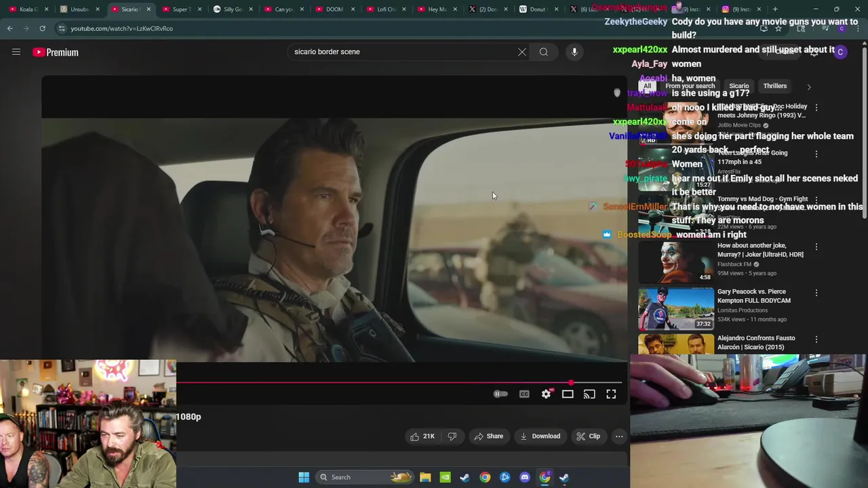The width and height of the screenshot is (868, 488).
Task: Like the video with 21K thumbs up
Action: click(x=422, y=436)
